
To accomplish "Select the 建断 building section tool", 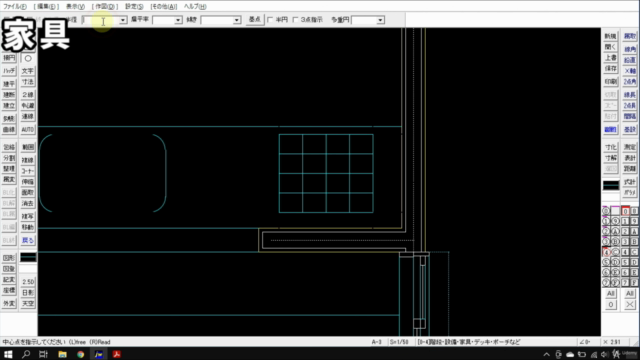I will coord(9,95).
